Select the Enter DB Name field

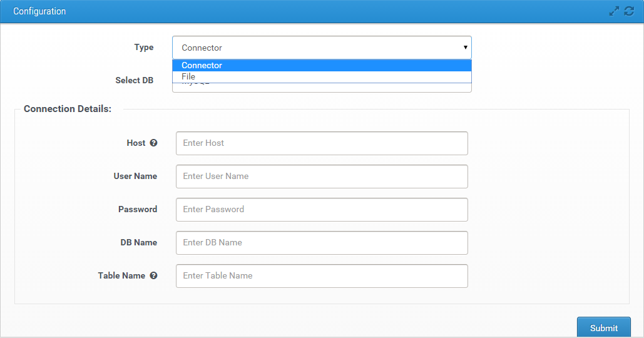click(x=322, y=243)
